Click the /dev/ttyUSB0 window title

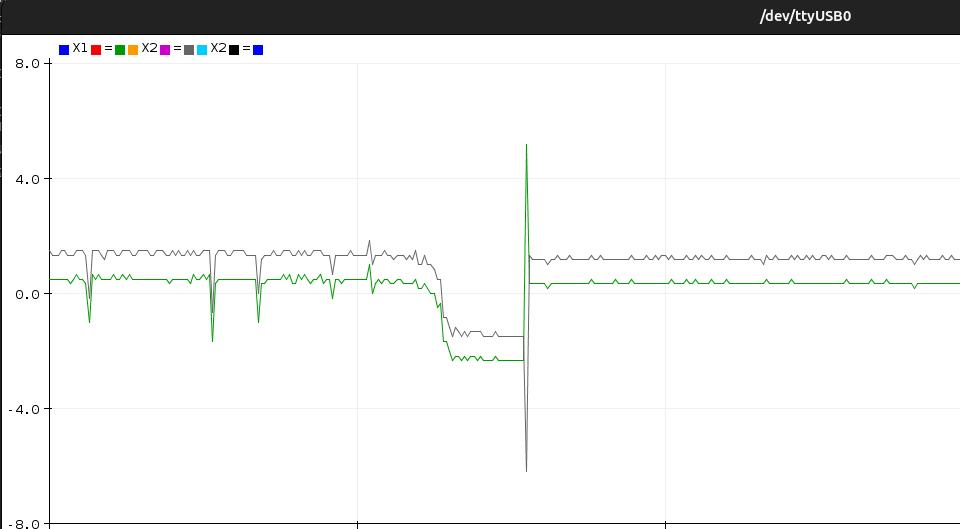click(x=805, y=17)
